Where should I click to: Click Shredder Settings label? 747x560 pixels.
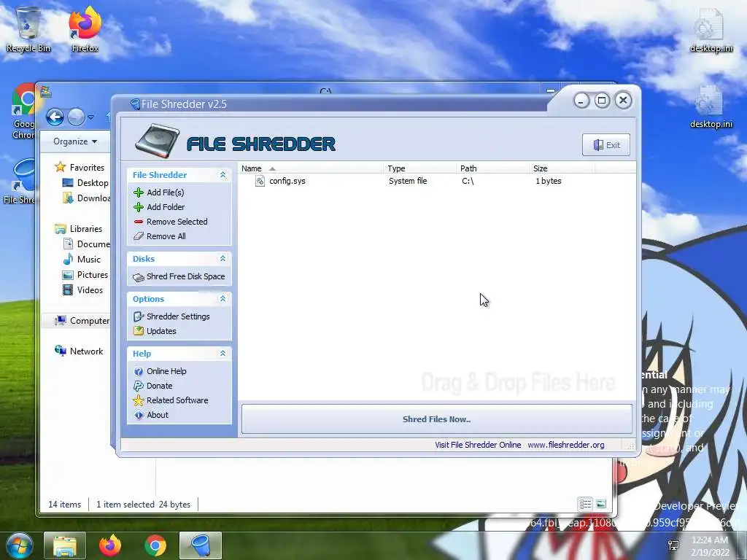pos(178,316)
